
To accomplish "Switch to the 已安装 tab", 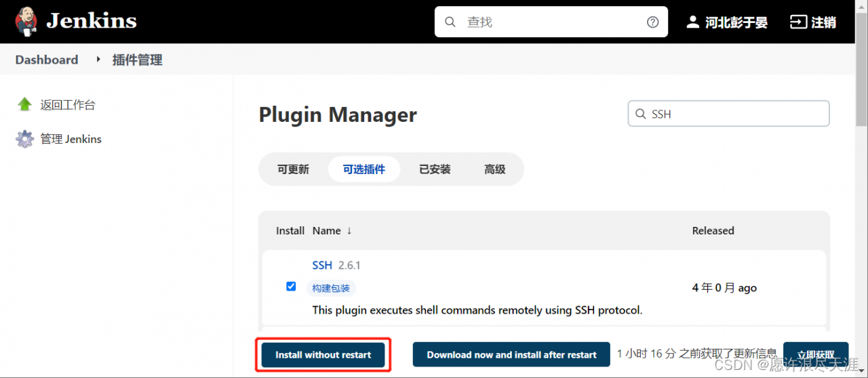I will [435, 169].
